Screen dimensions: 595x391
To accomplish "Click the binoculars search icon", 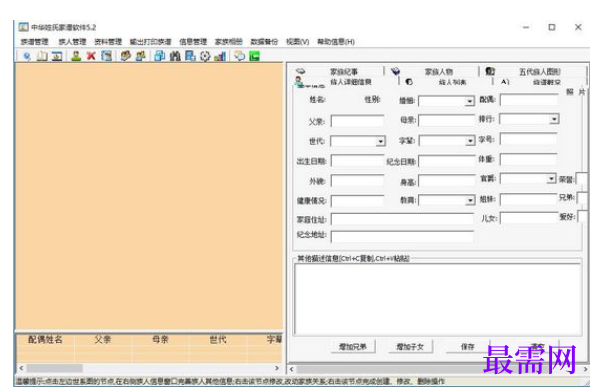I will pyautogui.click(x=175, y=56).
